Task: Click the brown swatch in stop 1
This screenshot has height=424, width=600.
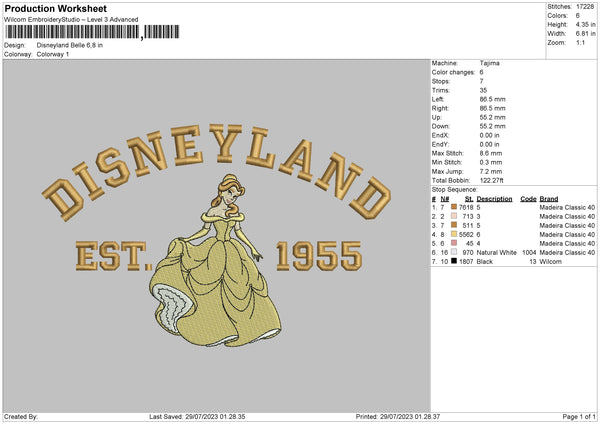Action: coord(456,207)
